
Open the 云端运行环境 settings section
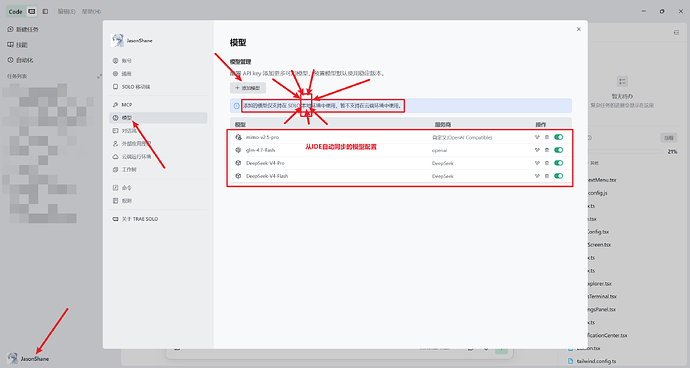coord(158,157)
